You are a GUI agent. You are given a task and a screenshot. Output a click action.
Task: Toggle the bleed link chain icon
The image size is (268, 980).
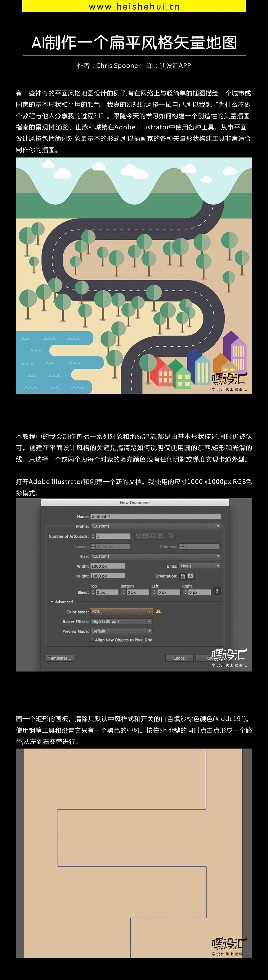217,591
